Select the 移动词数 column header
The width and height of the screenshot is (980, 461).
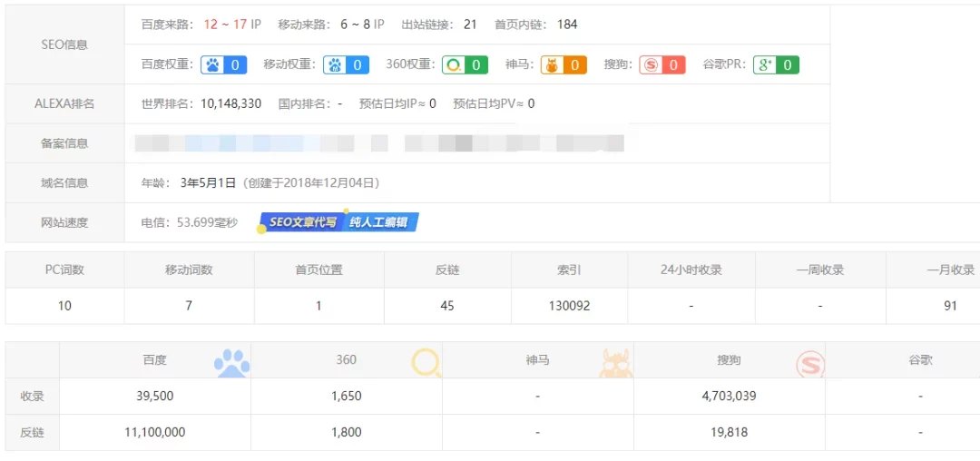point(190,270)
